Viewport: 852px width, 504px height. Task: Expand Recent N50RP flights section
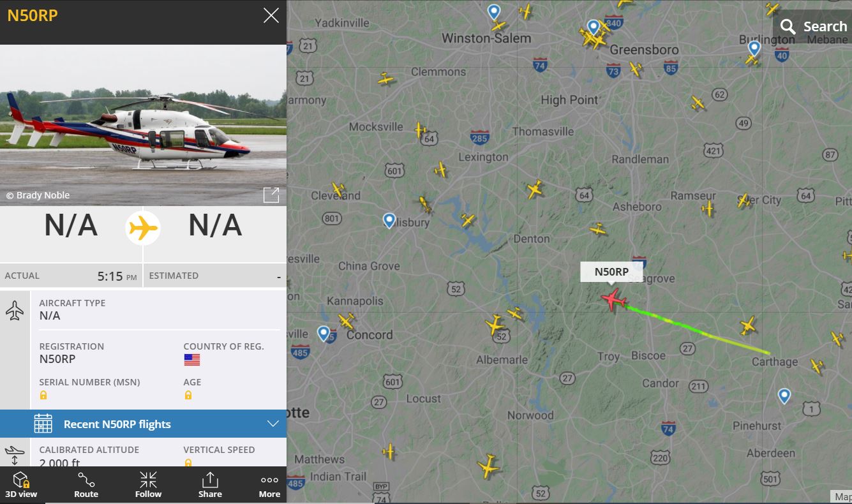point(143,424)
